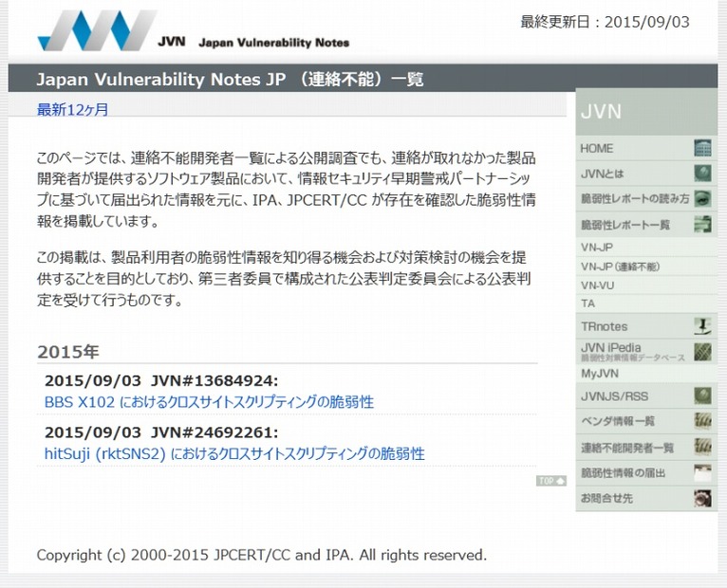The width and height of the screenshot is (727, 588).
Task: Click the globe icon beside JVNJS/RSS
Action: click(x=703, y=396)
